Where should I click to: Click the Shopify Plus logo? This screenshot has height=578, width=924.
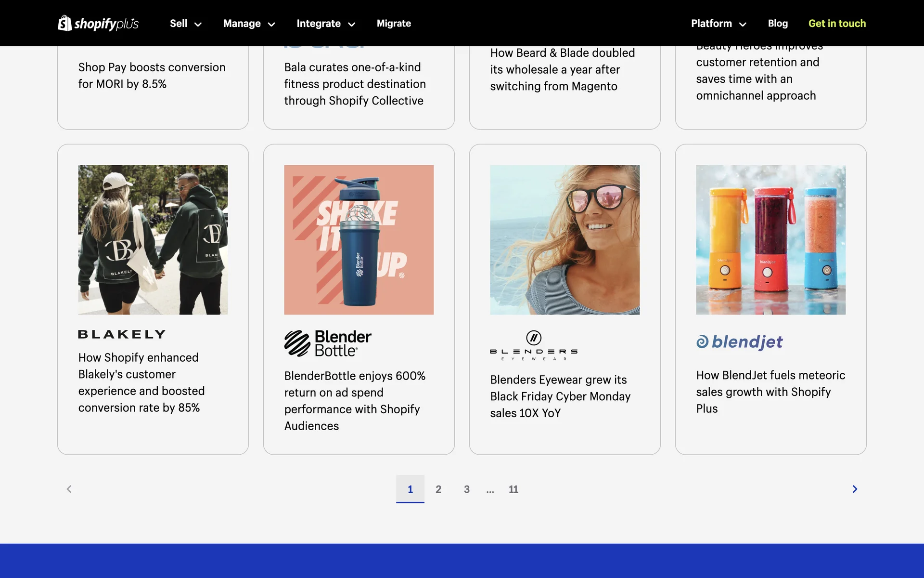(x=98, y=23)
